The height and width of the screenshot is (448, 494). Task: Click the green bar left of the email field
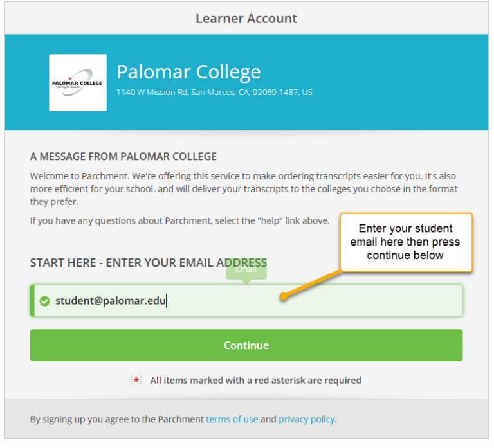(x=32, y=301)
